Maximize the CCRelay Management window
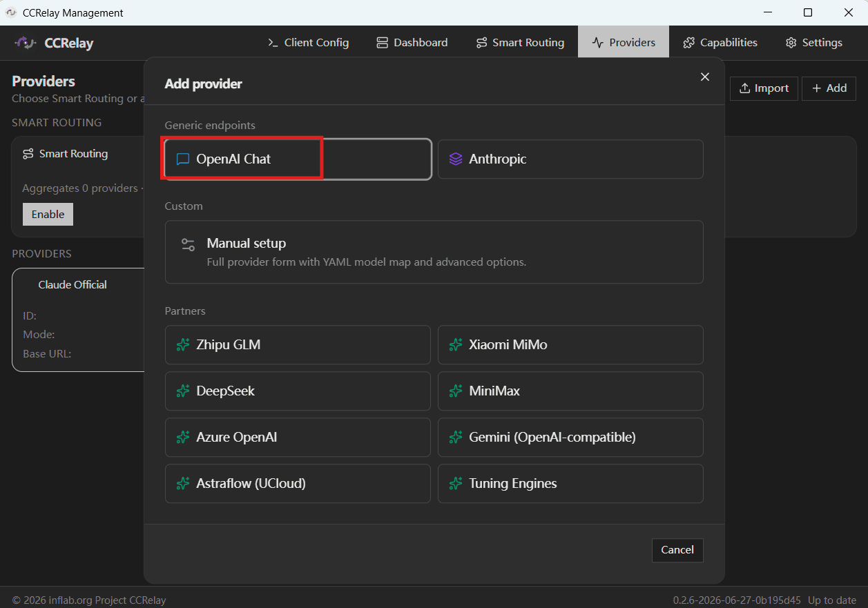The height and width of the screenshot is (608, 868). point(808,12)
